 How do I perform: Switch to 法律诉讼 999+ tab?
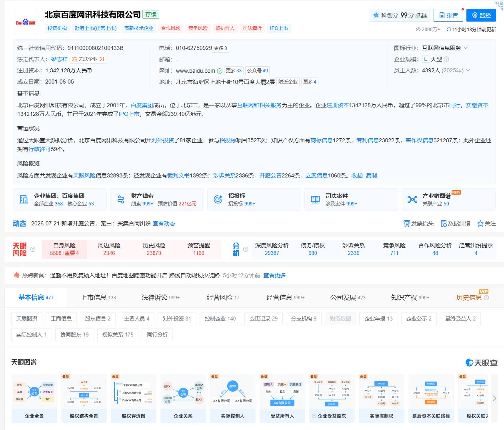click(x=161, y=297)
